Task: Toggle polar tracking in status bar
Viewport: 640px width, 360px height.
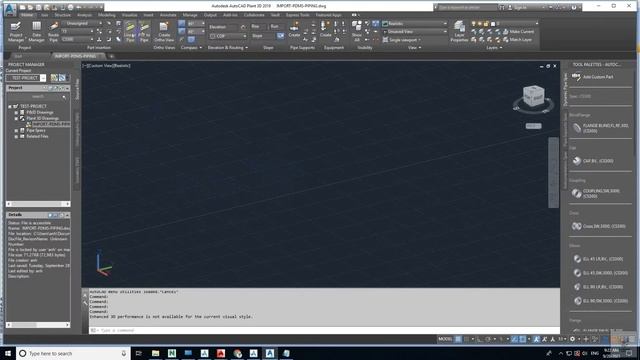Action: click(x=487, y=339)
